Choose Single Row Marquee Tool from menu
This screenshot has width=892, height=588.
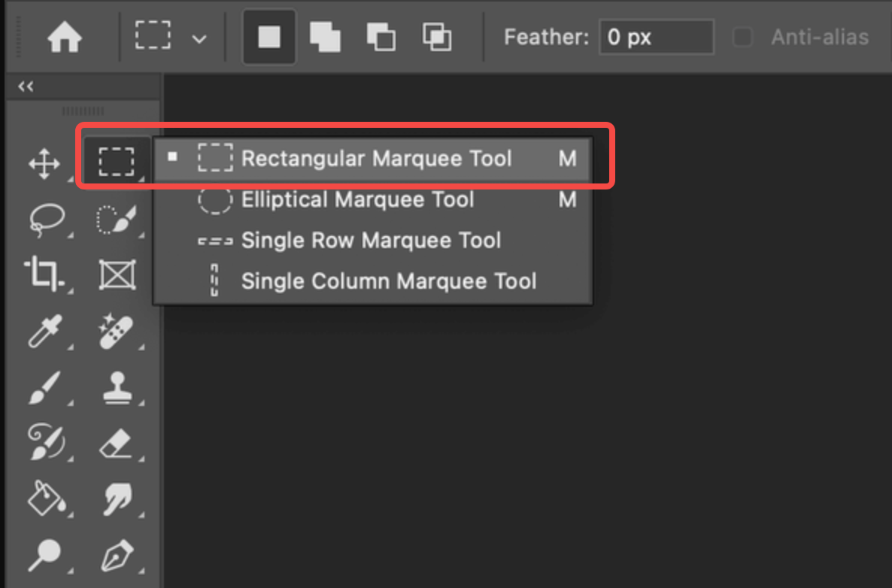click(x=371, y=240)
